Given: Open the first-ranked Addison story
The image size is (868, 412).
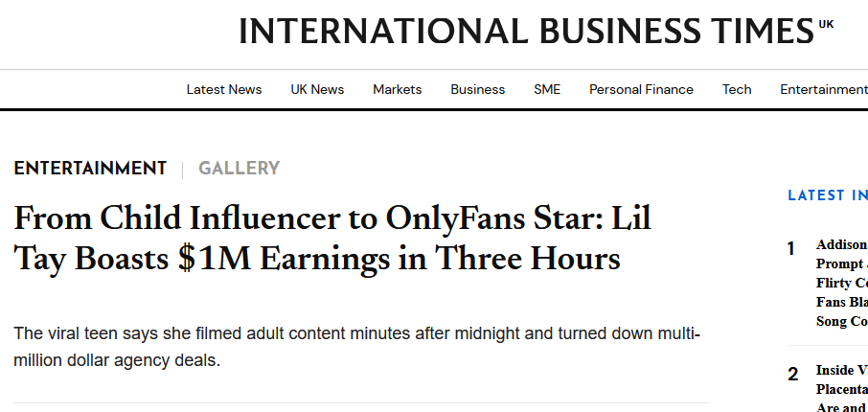Looking at the screenshot, I should point(841,283).
